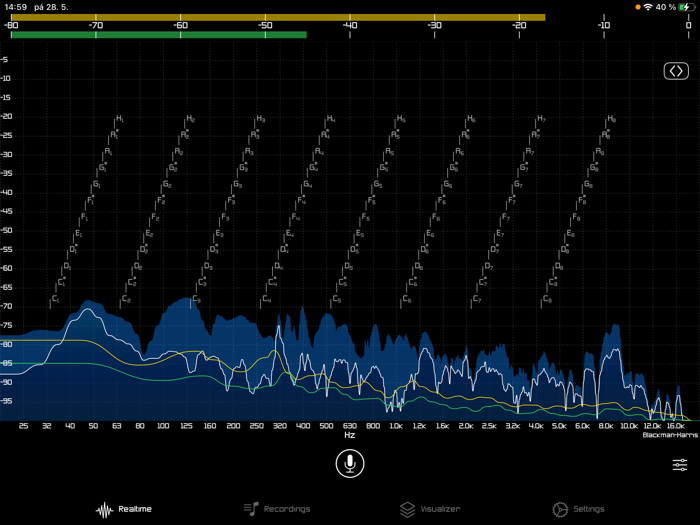Click the -20 dB vertical axis label
Image resolution: width=700 pixels, height=525 pixels.
click(6, 117)
